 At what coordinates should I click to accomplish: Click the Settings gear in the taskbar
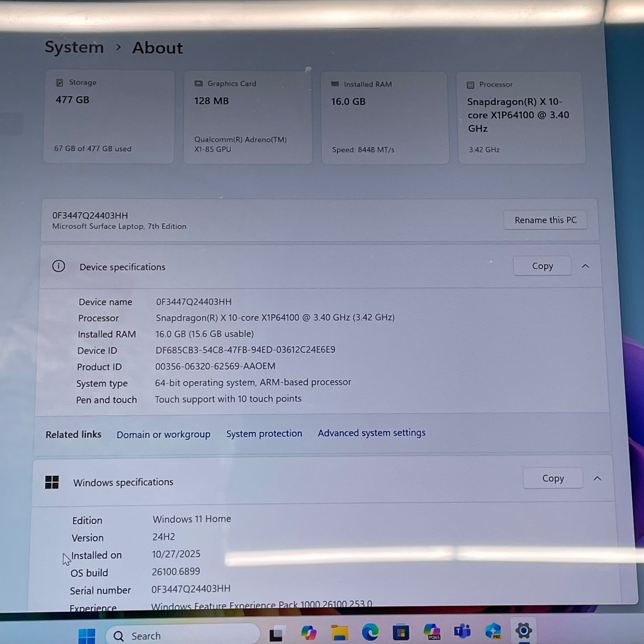pos(523,631)
